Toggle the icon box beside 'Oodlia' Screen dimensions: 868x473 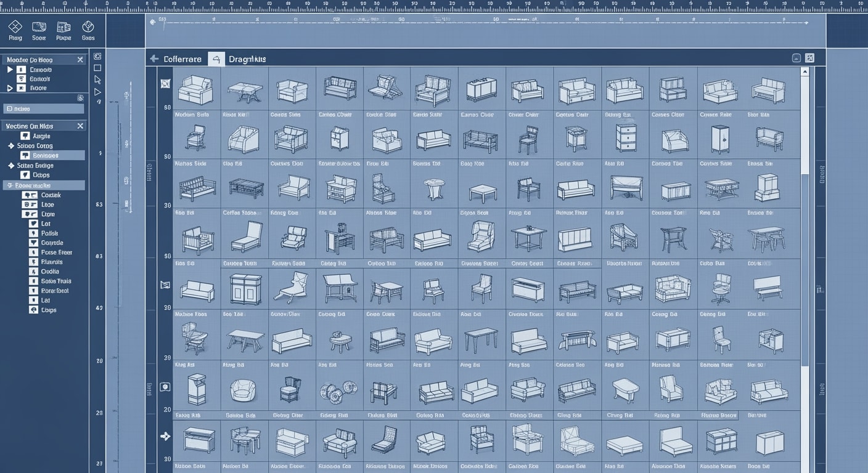pos(34,272)
